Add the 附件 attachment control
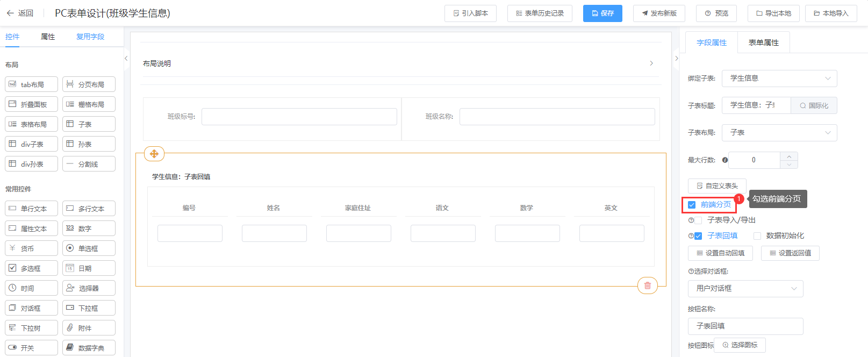The image size is (868, 357). pyautogui.click(x=89, y=328)
